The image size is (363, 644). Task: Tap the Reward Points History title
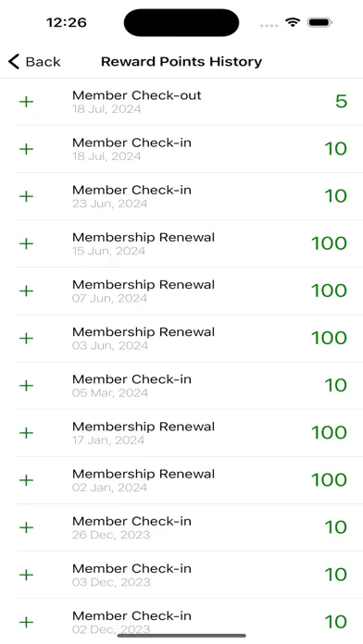(181, 62)
